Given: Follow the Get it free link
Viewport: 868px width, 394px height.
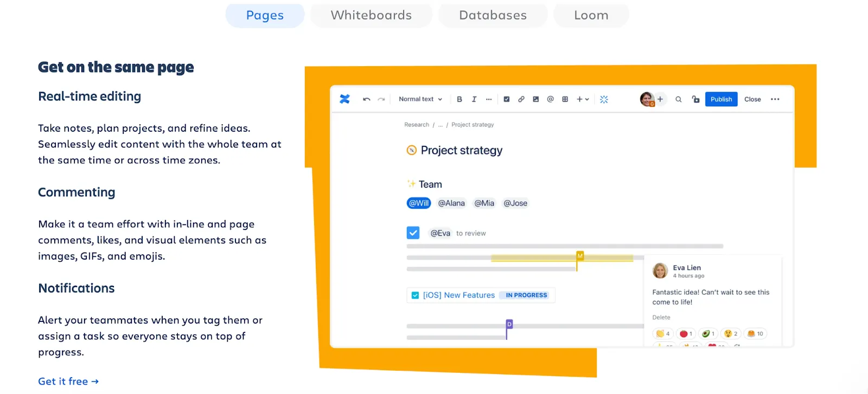Looking at the screenshot, I should [68, 382].
